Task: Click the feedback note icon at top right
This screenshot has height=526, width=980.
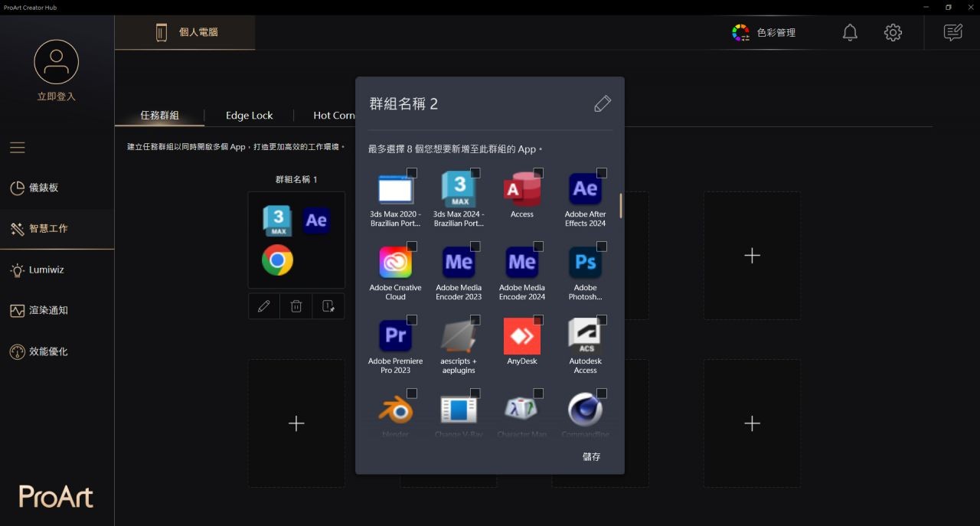Action: (x=952, y=33)
